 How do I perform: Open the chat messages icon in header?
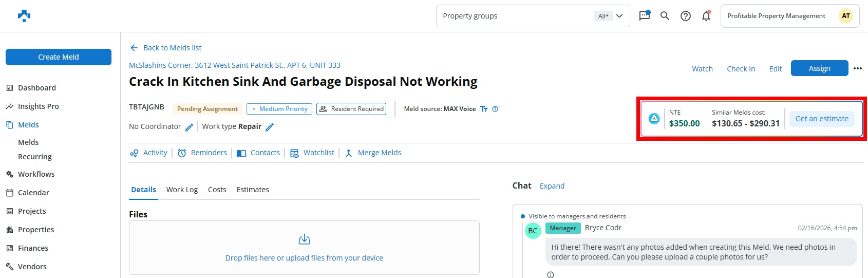tap(644, 16)
